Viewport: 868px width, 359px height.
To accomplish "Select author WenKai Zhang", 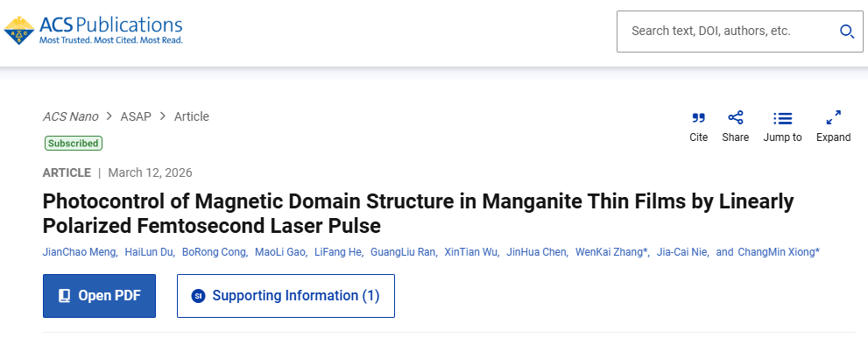I will point(610,252).
